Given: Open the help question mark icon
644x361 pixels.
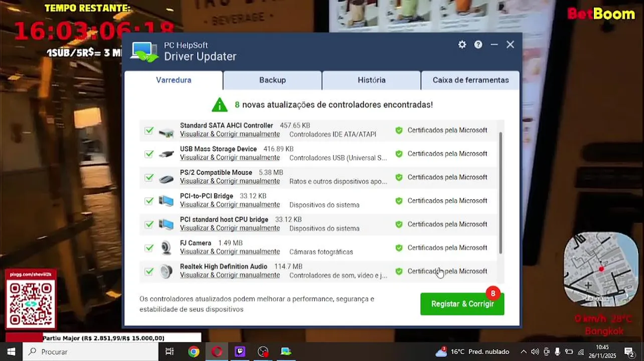Looking at the screenshot, I should click(x=478, y=45).
